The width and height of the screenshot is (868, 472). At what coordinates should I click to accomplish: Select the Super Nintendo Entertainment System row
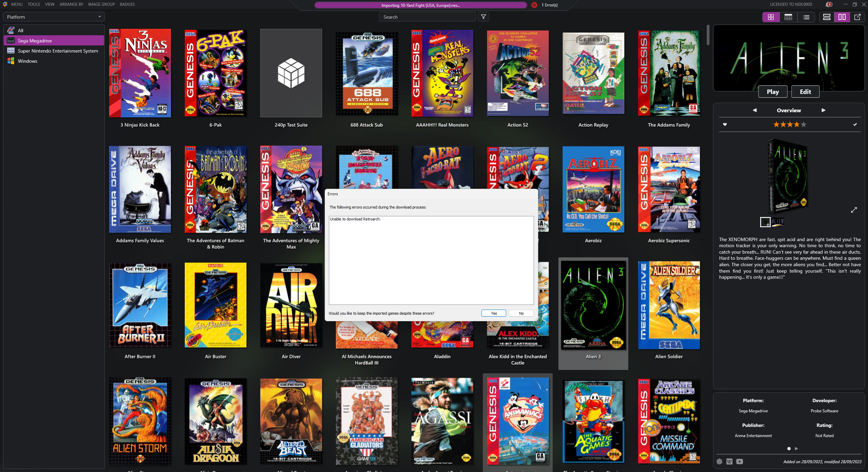[54, 51]
